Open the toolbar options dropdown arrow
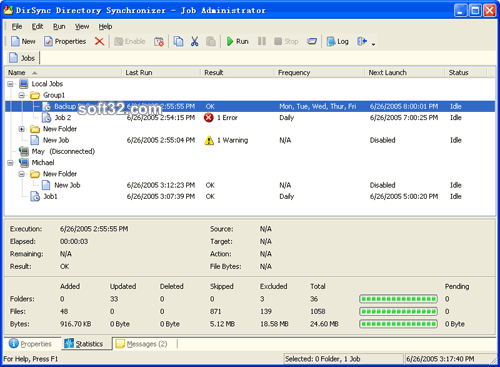Image resolution: width=500 pixels, height=367 pixels. [x=373, y=43]
